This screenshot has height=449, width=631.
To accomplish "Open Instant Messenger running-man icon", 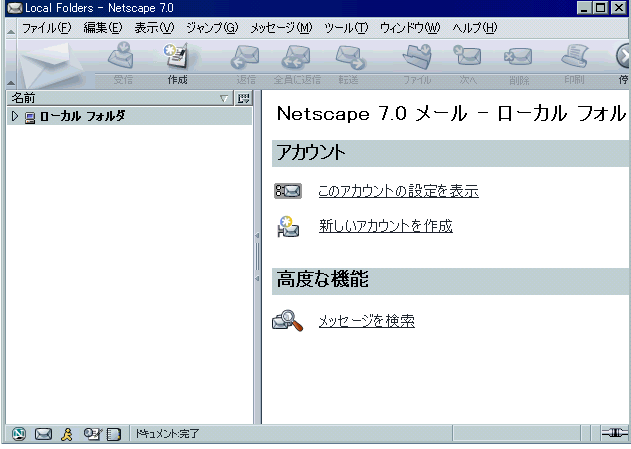I will [67, 434].
